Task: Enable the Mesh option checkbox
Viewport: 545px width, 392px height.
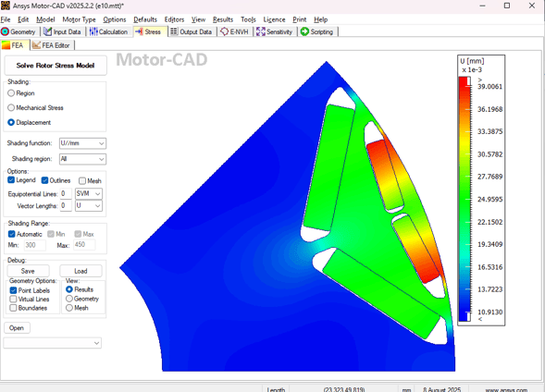Action: tap(82, 180)
